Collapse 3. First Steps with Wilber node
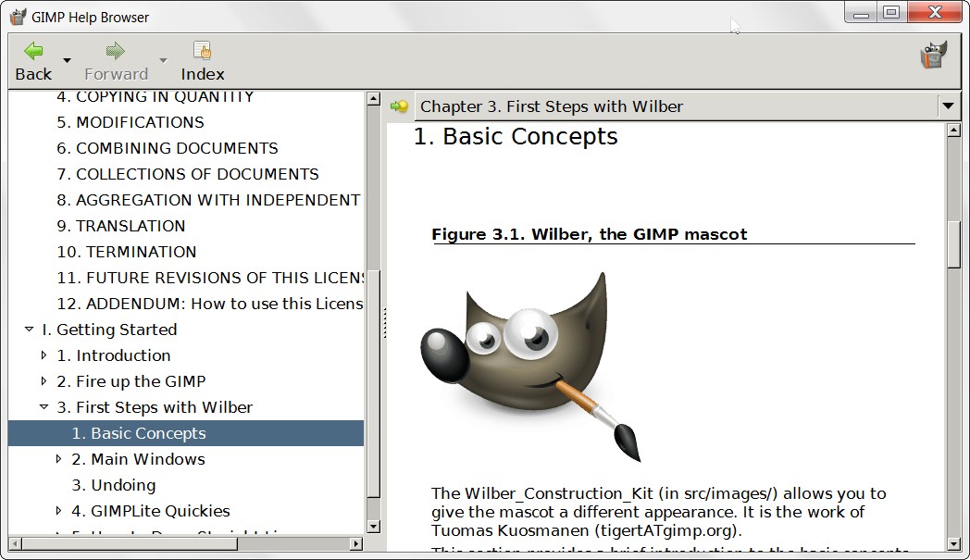Image resolution: width=970 pixels, height=560 pixels. click(x=44, y=407)
